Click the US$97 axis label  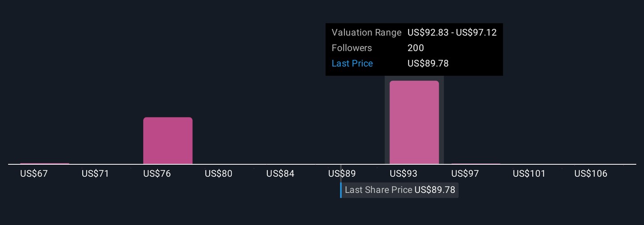pos(465,174)
